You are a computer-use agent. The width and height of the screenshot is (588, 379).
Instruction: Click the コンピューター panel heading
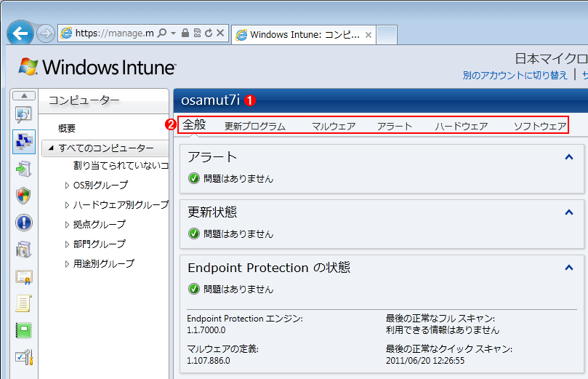point(84,100)
